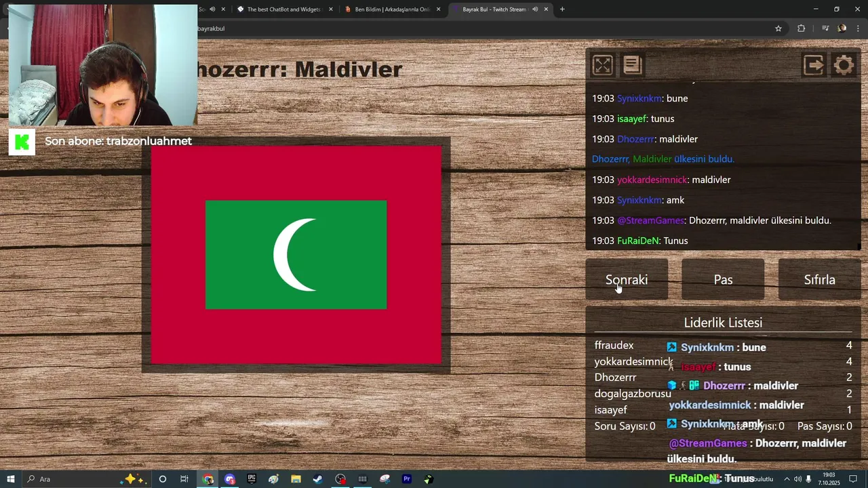Open the taskbar clock showing 19:03
Image resolution: width=868 pixels, height=488 pixels.
(x=829, y=479)
